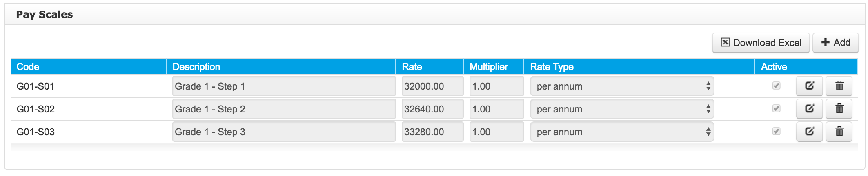Edit the G01-S02 pay scale row
Screen dimensions: 868x176
(809, 109)
